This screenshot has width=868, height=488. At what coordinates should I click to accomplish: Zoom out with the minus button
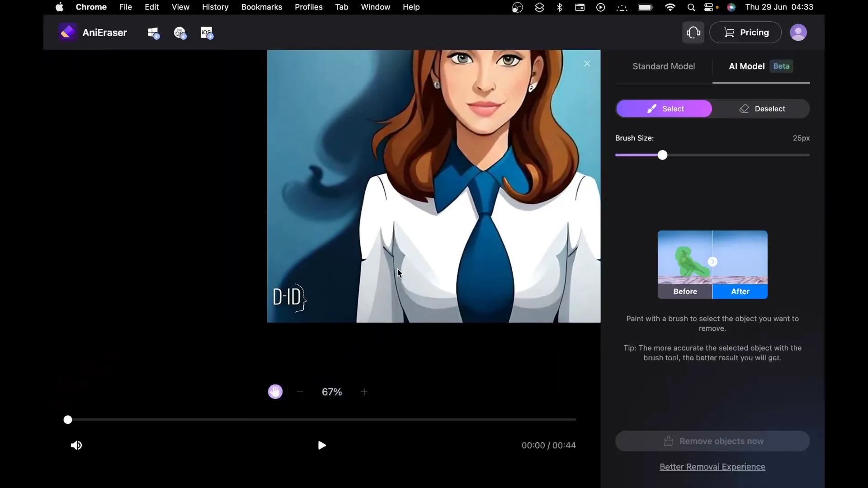300,392
